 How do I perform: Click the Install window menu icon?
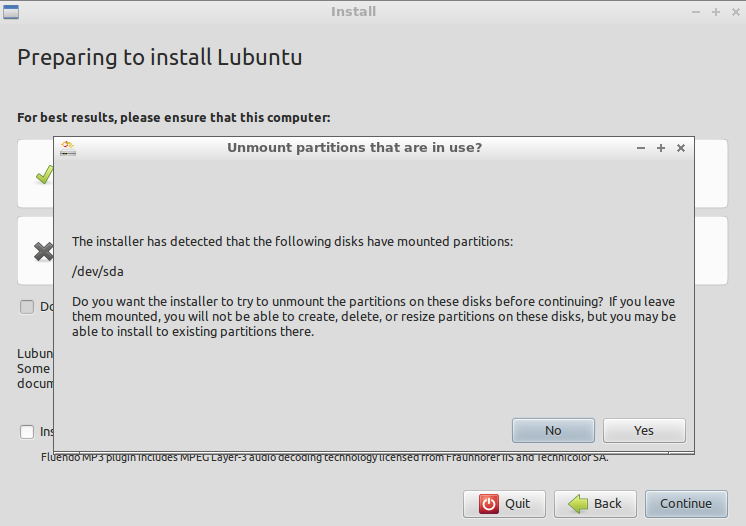[11, 11]
